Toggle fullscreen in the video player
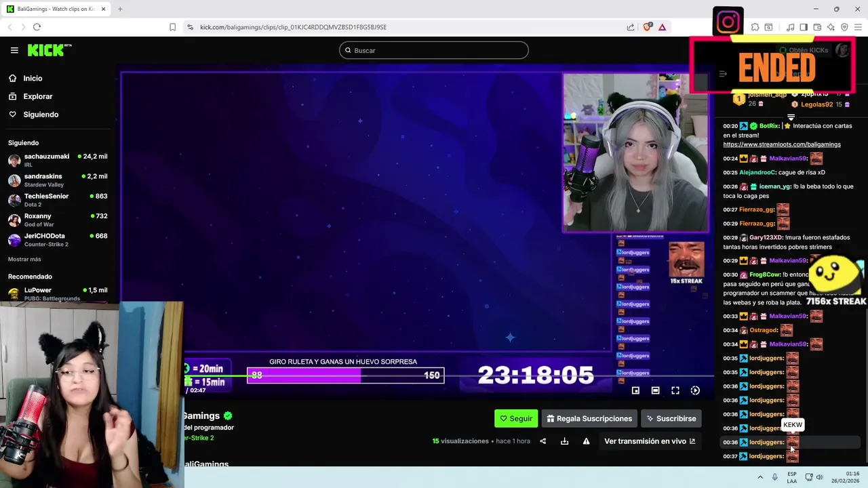868x488 pixels. click(x=675, y=390)
